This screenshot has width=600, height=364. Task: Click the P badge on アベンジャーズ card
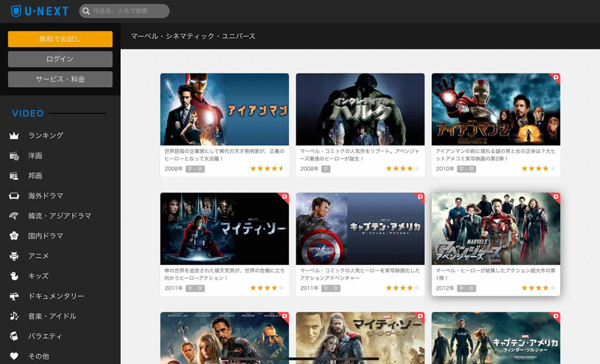[x=556, y=197]
